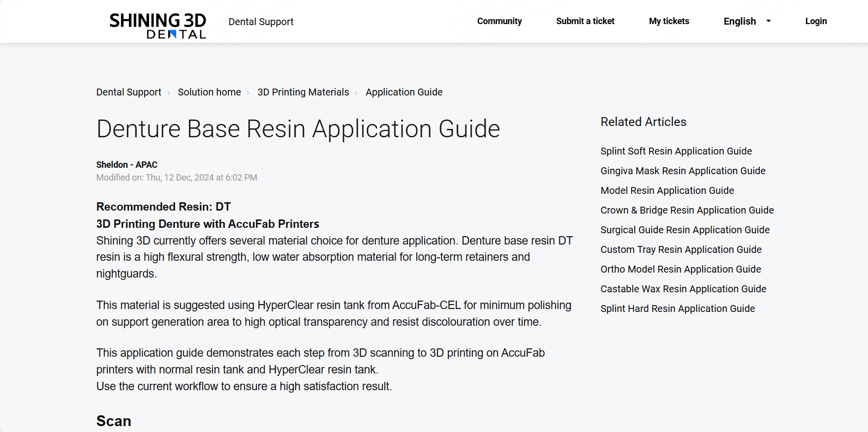868x432 pixels.
Task: View My tickets
Action: 669,21
